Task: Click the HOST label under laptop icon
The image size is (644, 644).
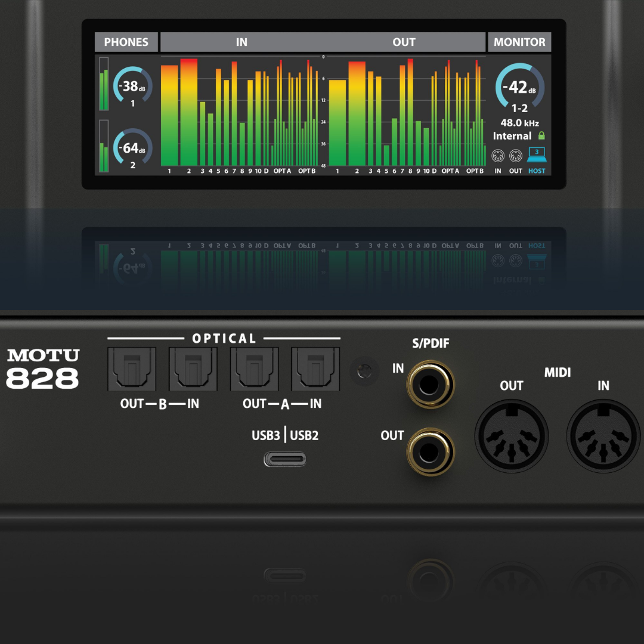Action: [537, 171]
